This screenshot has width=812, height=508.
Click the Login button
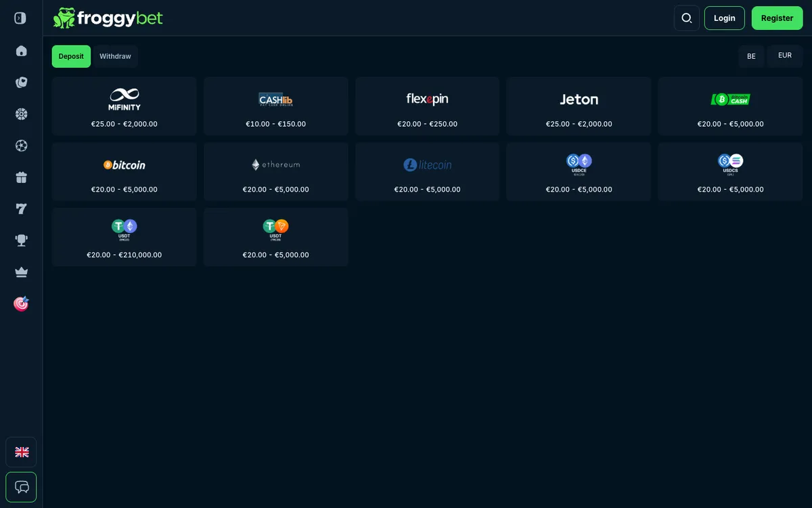[724, 18]
